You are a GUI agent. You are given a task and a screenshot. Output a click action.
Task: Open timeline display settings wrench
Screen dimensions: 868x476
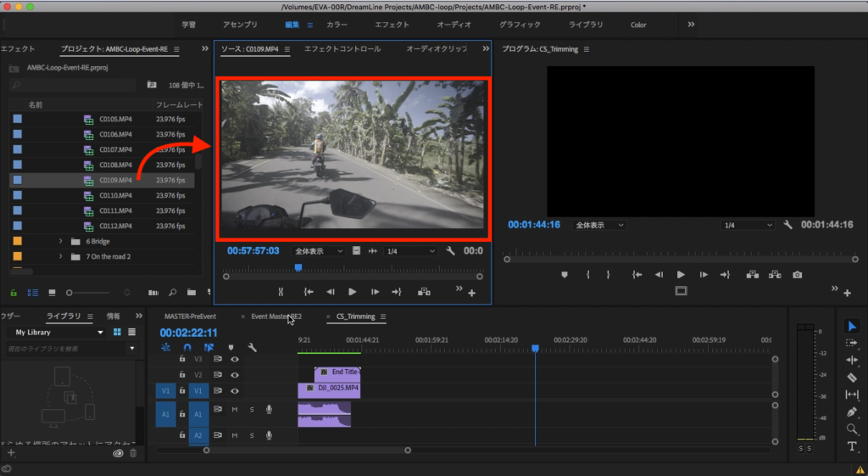(x=252, y=347)
